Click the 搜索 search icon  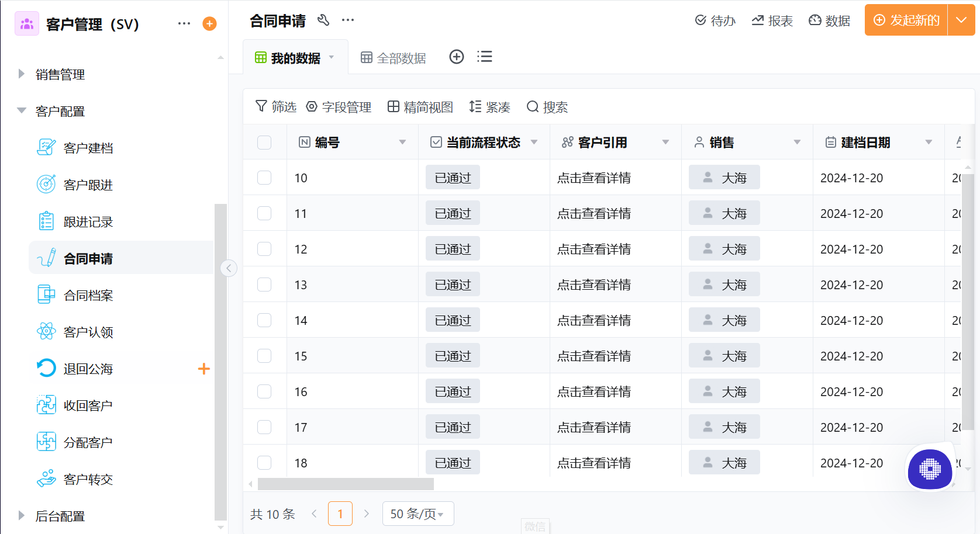pos(546,107)
